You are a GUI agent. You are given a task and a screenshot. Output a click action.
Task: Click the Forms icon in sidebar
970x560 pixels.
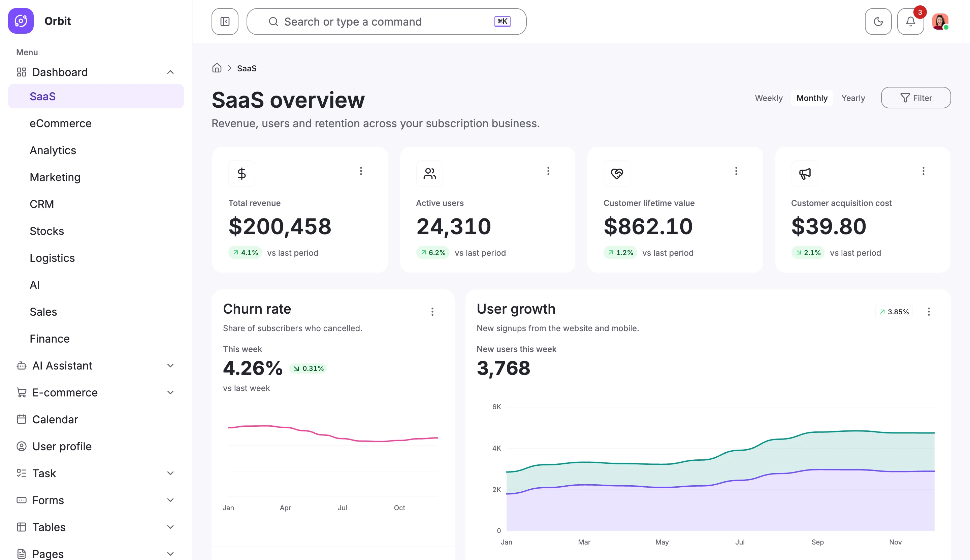(22, 500)
